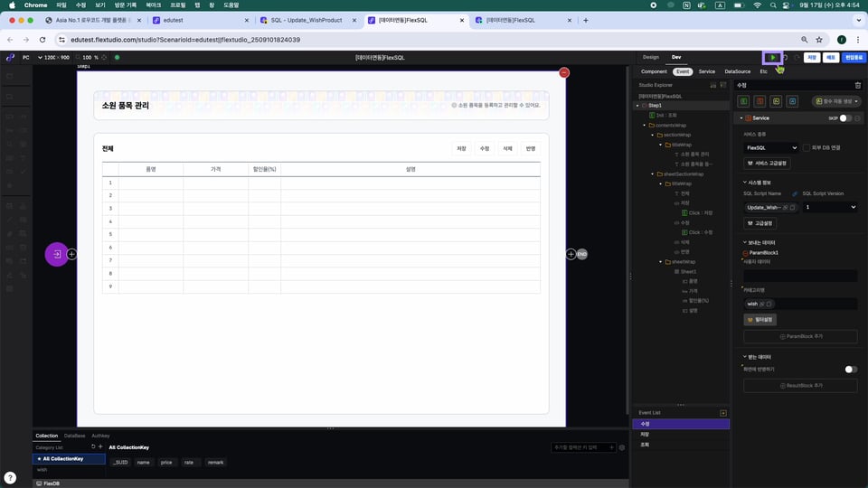
Task: Switch to the Service tab
Action: click(706, 71)
